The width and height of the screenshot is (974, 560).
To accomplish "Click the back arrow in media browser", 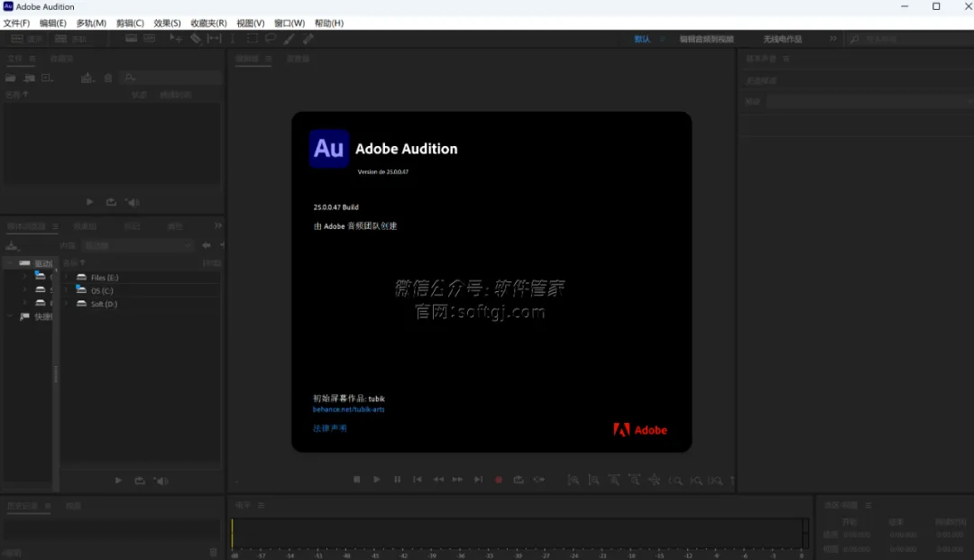I will [207, 245].
